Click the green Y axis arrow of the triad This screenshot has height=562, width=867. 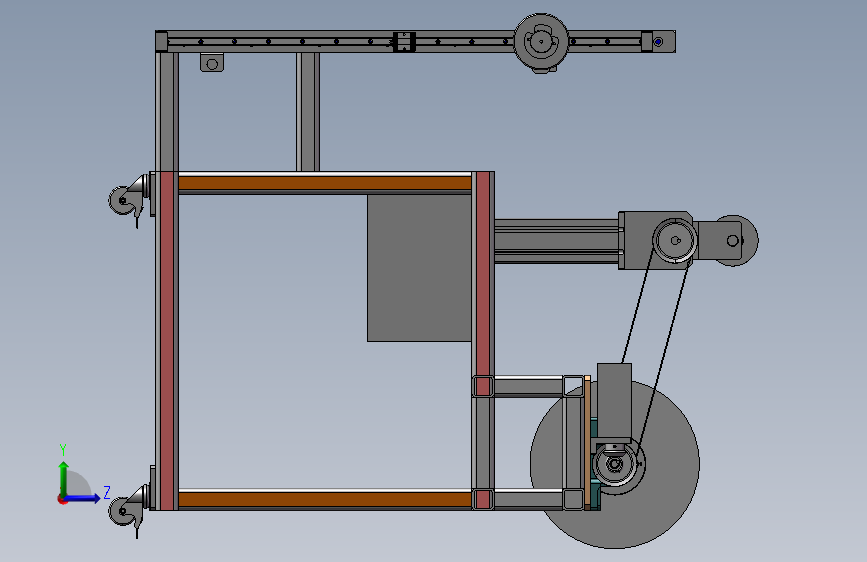coord(64,479)
